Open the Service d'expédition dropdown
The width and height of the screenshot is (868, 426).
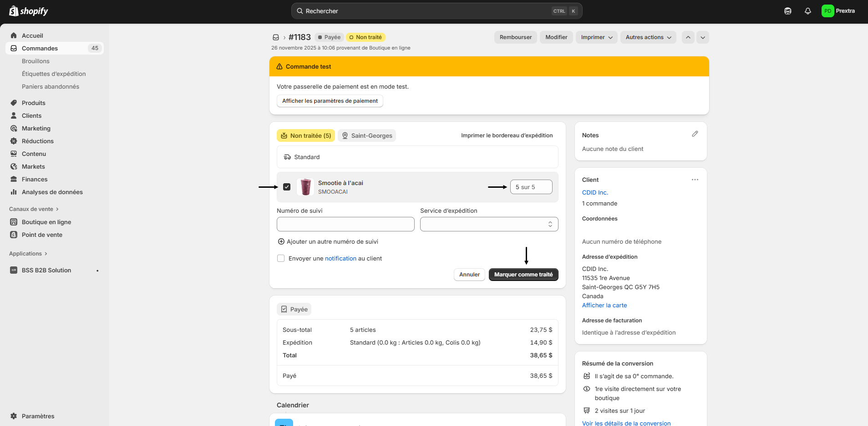click(x=489, y=224)
